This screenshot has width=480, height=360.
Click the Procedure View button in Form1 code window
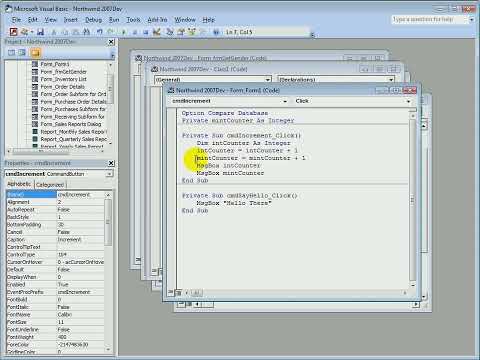[171, 292]
